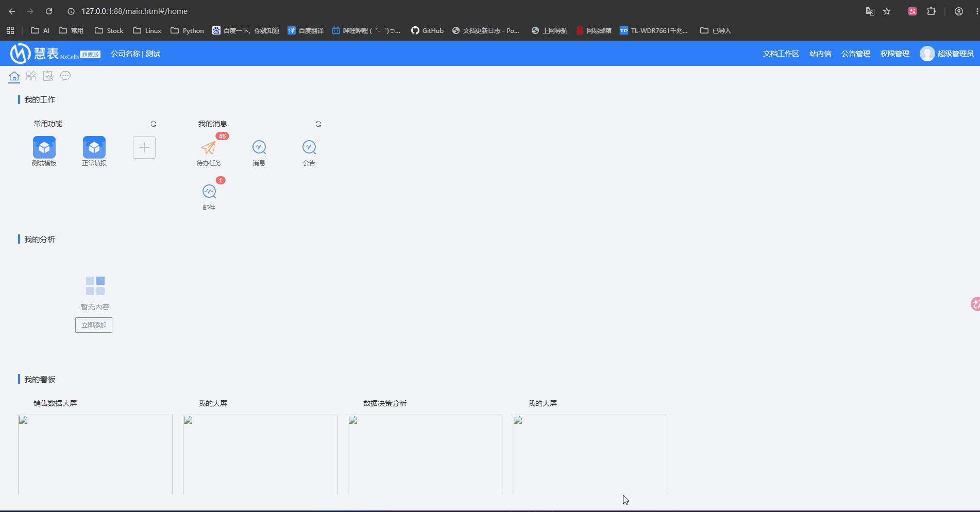This screenshot has width=980, height=512.
Task: Open the 哔哩哔哩 bookmark
Action: pyautogui.click(x=366, y=30)
